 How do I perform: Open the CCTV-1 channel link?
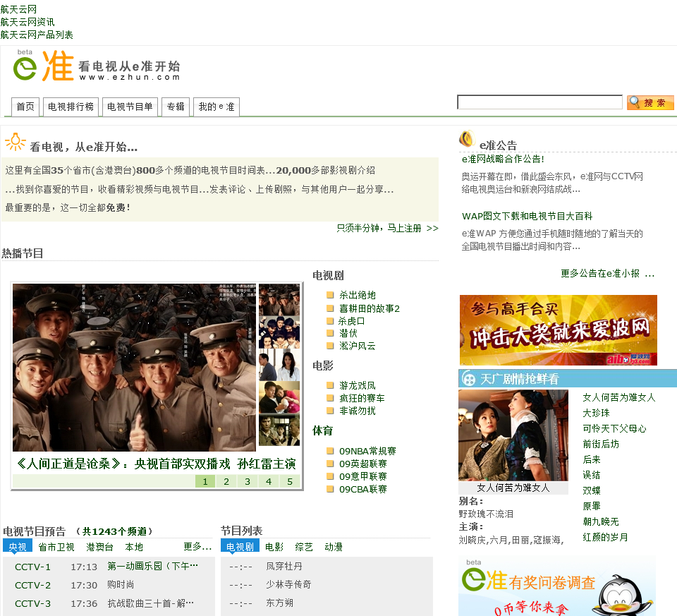tap(33, 567)
